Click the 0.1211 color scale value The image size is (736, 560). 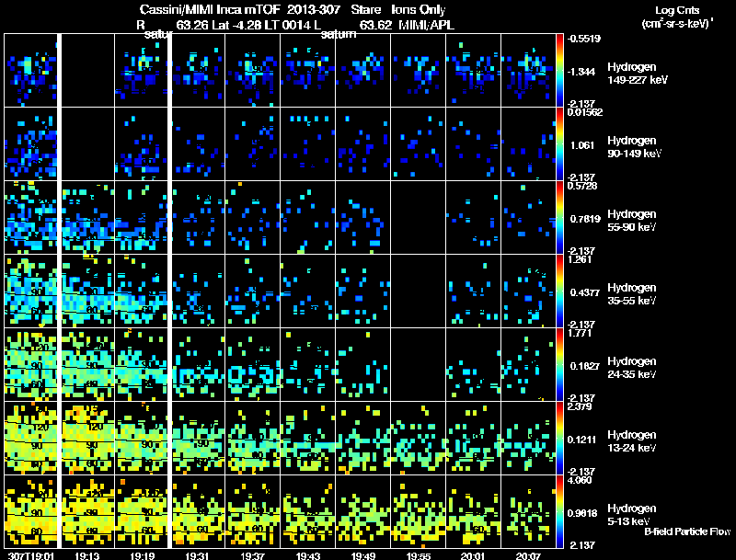[581, 440]
